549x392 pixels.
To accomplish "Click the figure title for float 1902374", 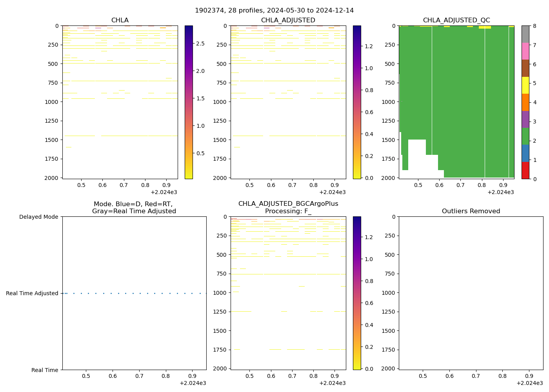I will (x=274, y=10).
